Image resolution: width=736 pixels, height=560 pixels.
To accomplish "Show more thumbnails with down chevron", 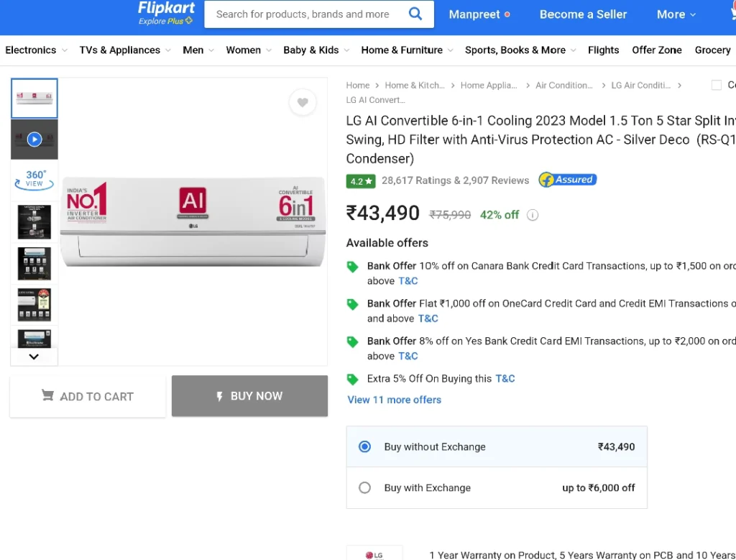I will tap(34, 357).
